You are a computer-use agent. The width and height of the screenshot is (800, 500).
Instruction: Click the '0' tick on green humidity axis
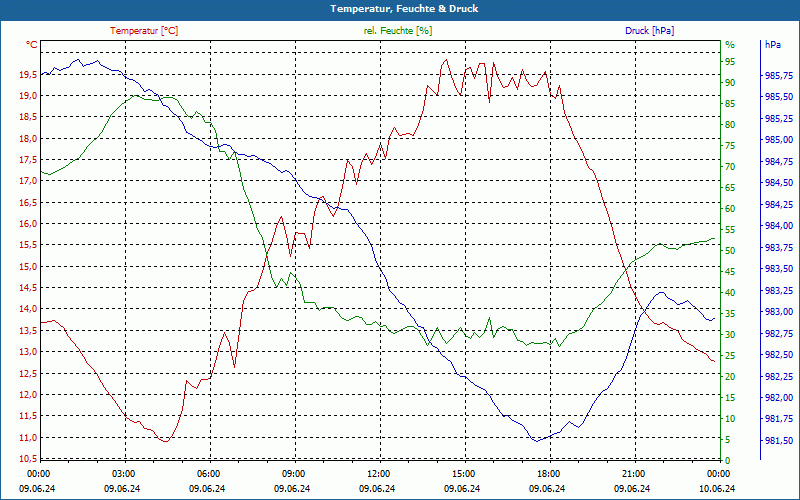click(x=728, y=460)
